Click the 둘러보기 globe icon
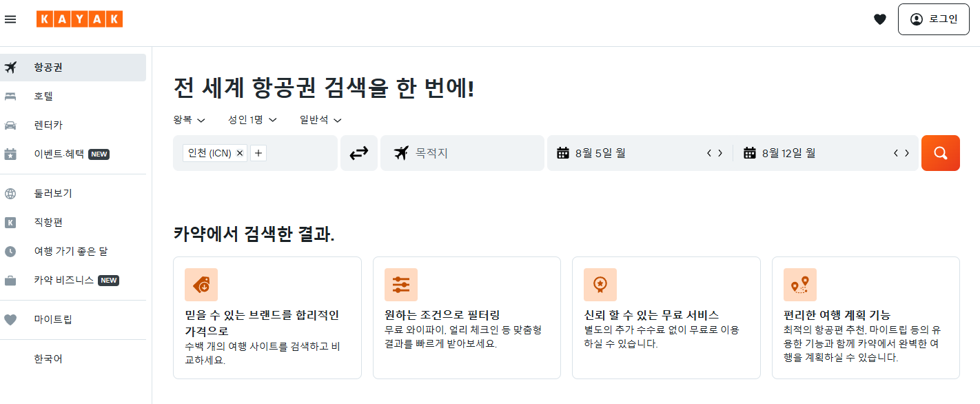This screenshot has height=404, width=980. point(10,193)
